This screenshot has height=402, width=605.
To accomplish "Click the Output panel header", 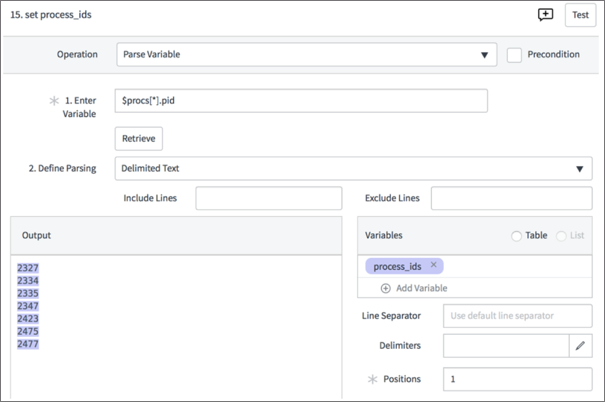I will 176,235.
